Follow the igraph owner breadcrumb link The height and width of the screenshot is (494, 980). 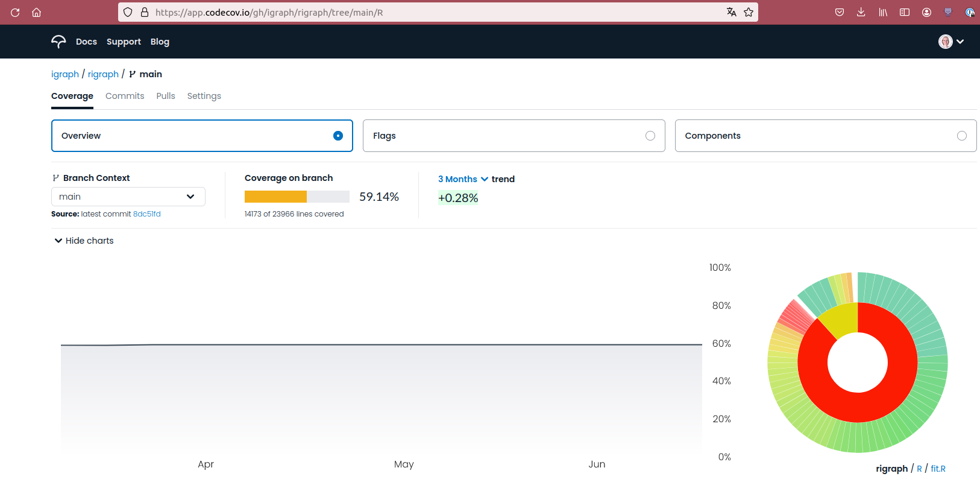coord(65,74)
